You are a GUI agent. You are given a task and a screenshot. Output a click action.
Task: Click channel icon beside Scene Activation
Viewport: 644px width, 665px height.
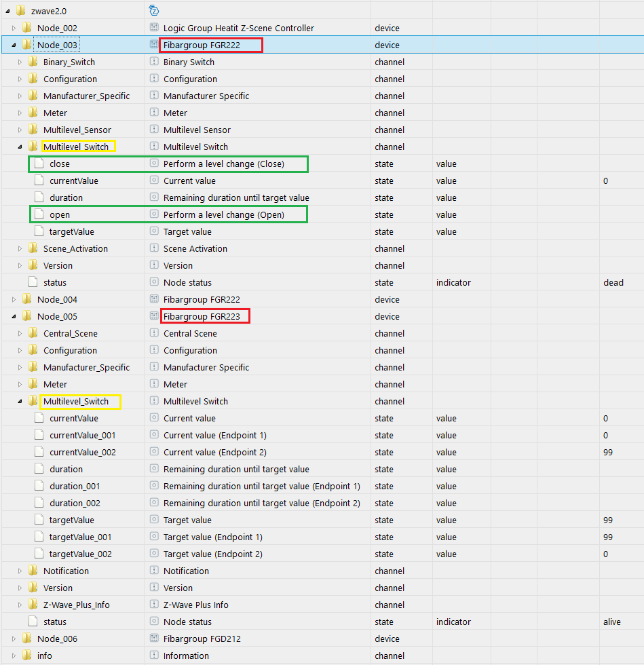click(154, 248)
